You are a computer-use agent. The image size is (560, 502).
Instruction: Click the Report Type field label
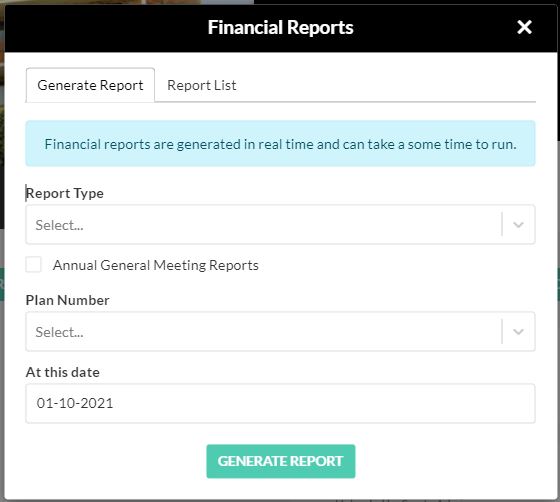(65, 194)
